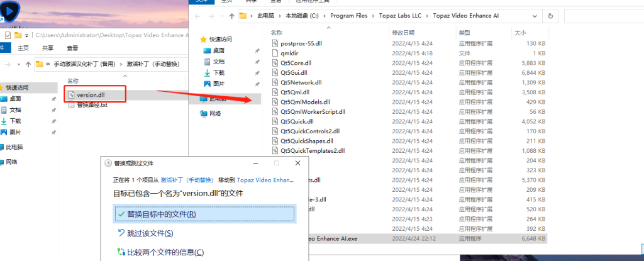Select Qt5QuickShapes.dll file

click(x=303, y=141)
